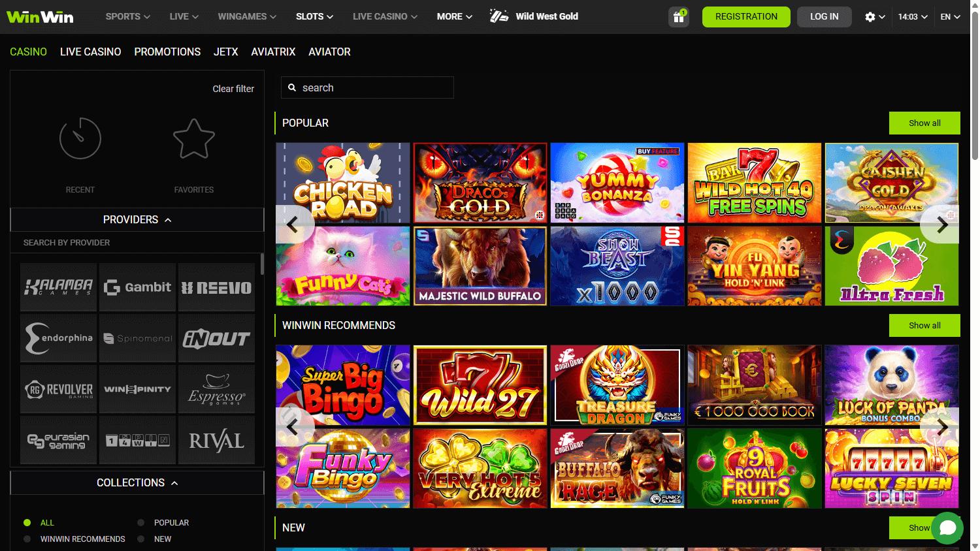Open the settings gear dropdown

coord(874,17)
